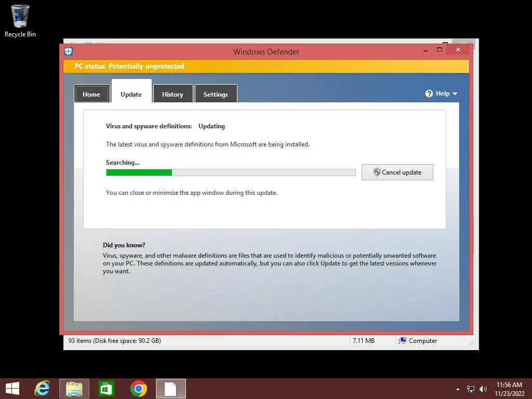Click the Windows Defender shield icon in title bar
Image resolution: width=532 pixels, height=399 pixels.
coord(69,51)
